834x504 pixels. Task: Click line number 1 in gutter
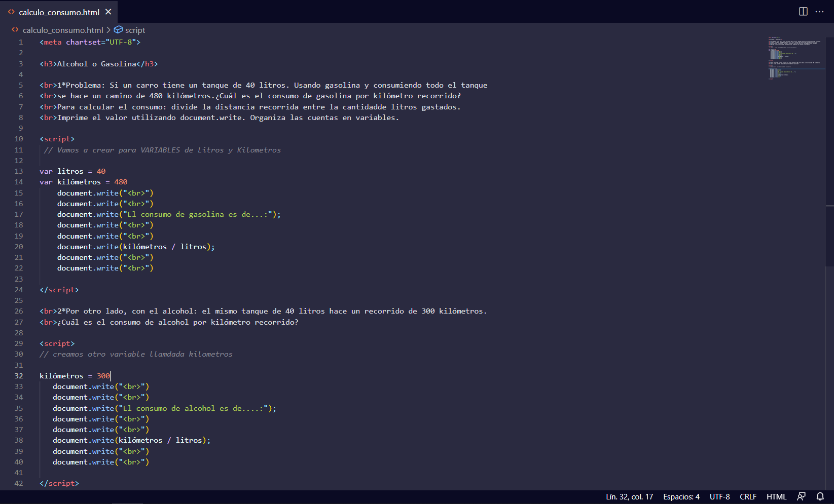tap(21, 42)
